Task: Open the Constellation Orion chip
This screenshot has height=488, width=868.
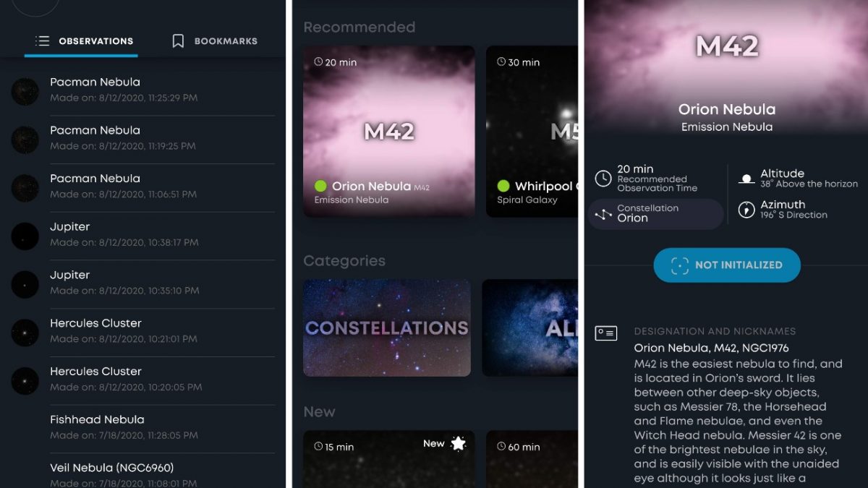Action: (655, 214)
